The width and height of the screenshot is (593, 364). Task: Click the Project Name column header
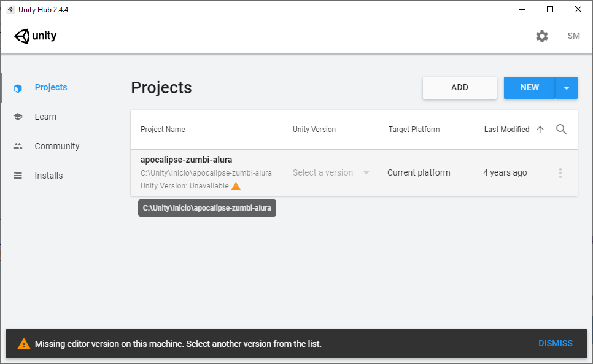click(x=163, y=130)
